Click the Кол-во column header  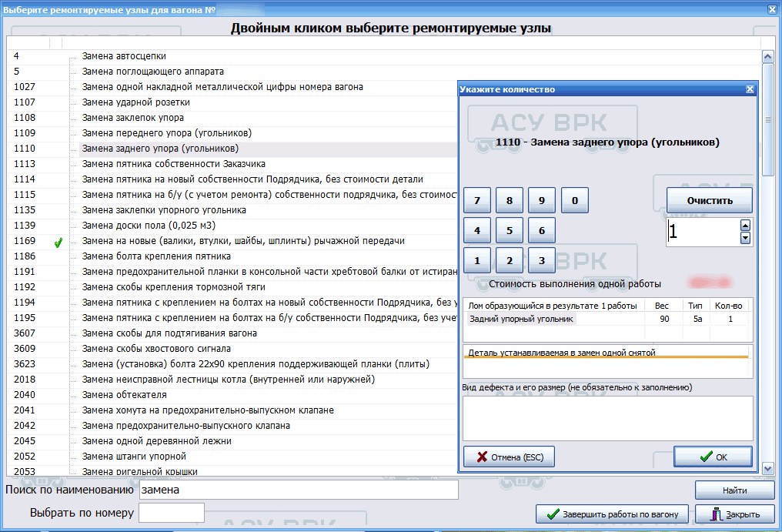click(728, 306)
